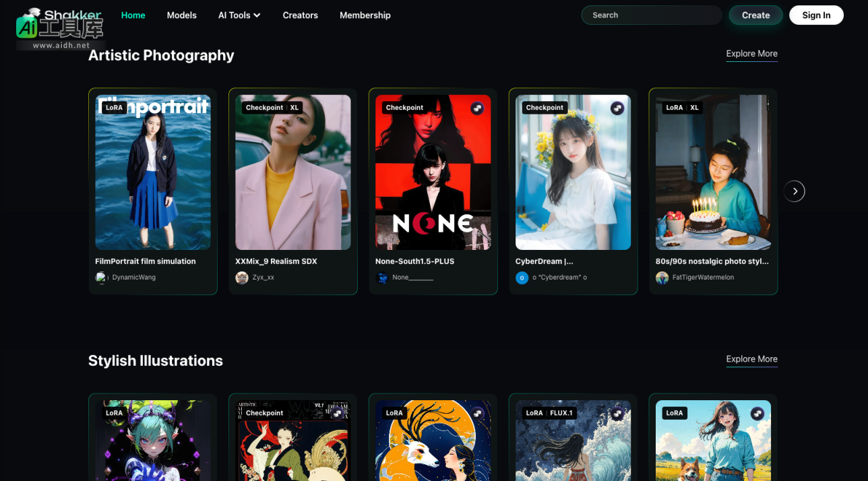This screenshot has height=481, width=868.
Task: Click Explore More for Artistic Photography
Action: click(x=751, y=54)
